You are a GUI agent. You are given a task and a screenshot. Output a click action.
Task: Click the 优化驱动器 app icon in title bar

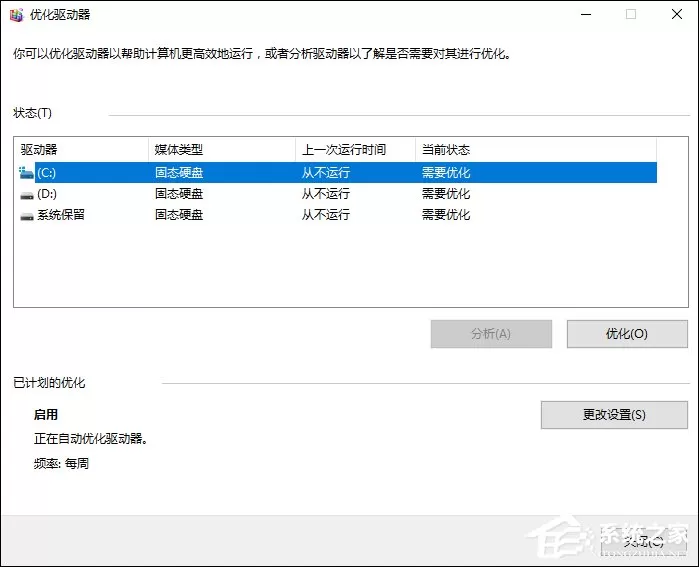(16, 15)
